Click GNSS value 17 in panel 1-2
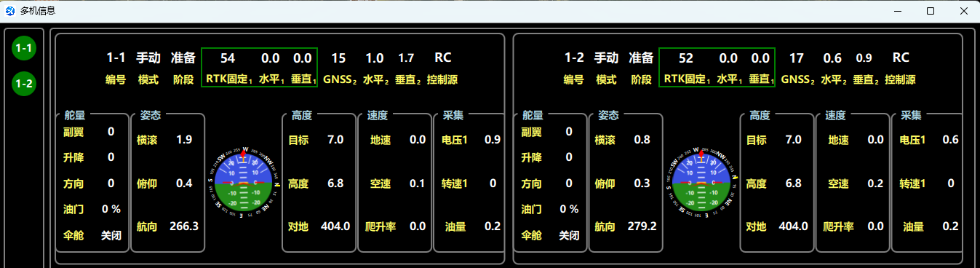The height and width of the screenshot is (268, 980). 797,58
